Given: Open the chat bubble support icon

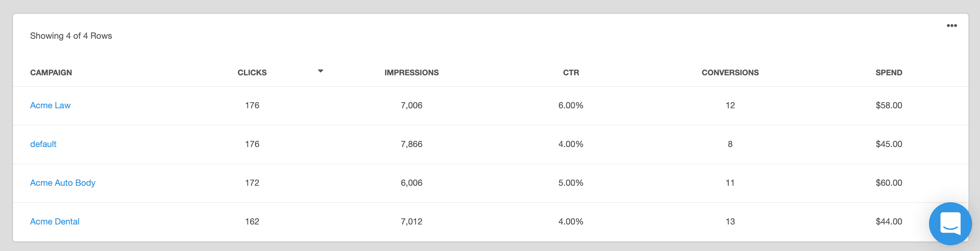Looking at the screenshot, I should pos(950,224).
